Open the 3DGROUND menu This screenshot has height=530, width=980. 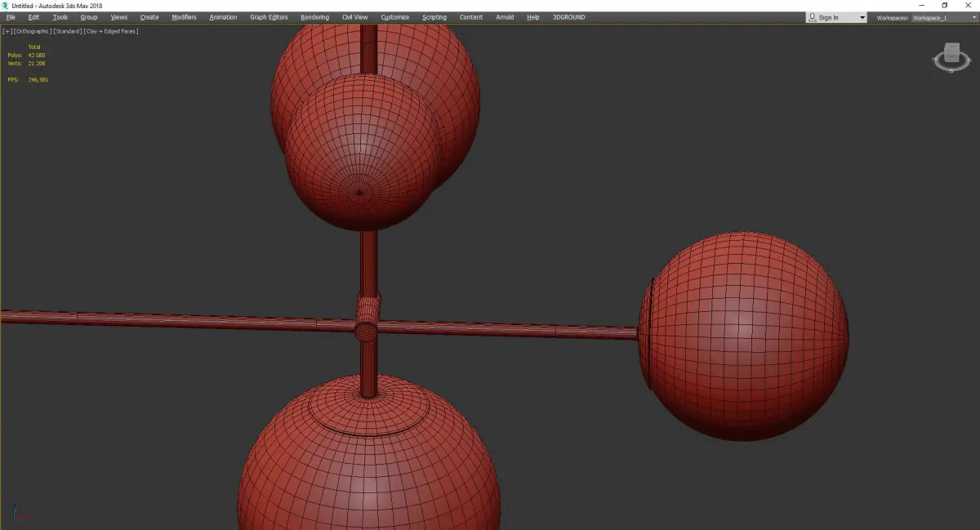(x=568, y=17)
